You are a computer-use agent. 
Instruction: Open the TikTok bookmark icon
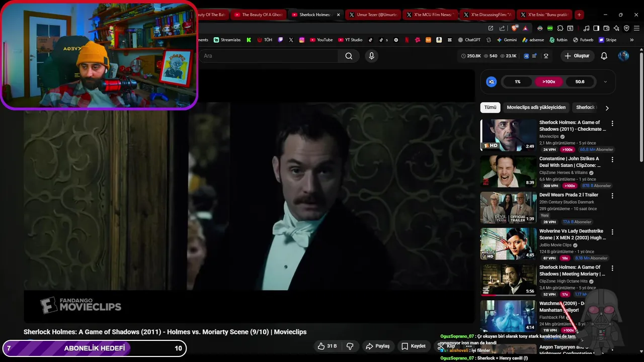[370, 40]
